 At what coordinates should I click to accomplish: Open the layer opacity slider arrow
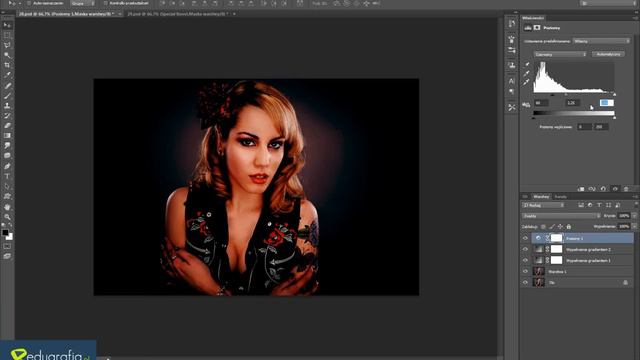tap(634, 216)
